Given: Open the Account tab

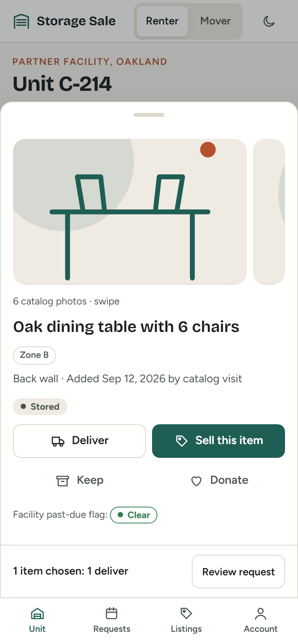Looking at the screenshot, I should click(x=261, y=620).
